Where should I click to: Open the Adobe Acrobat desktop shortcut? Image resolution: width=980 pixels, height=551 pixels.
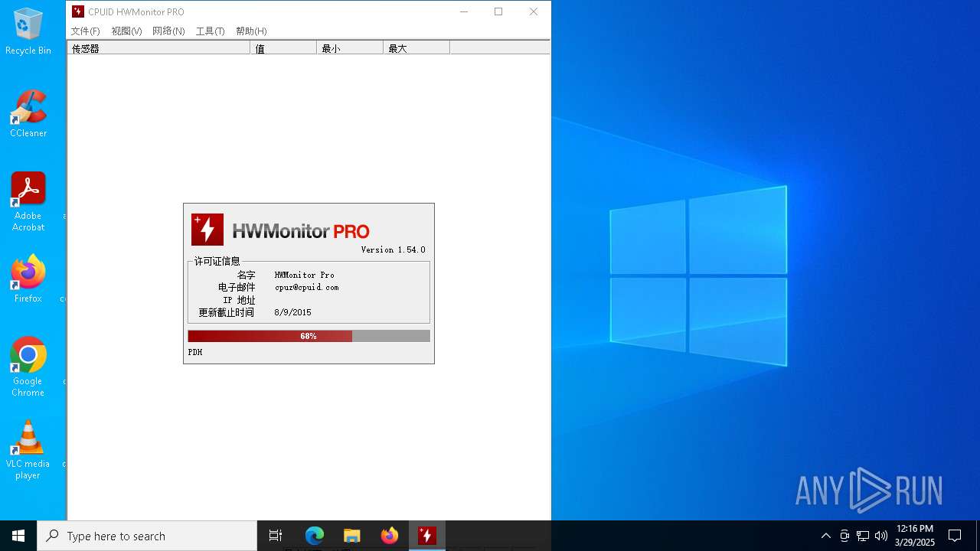pos(28,201)
